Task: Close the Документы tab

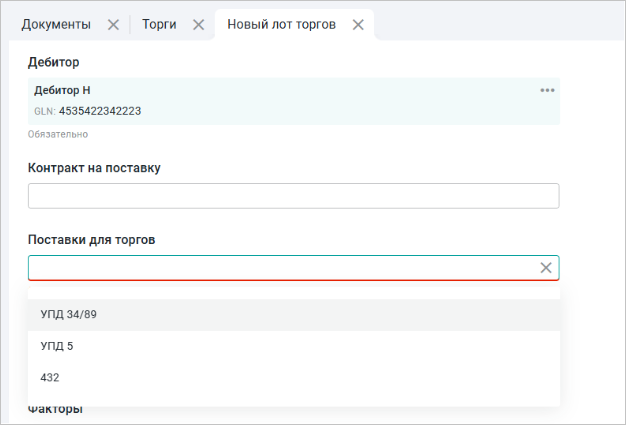Action: tap(113, 24)
